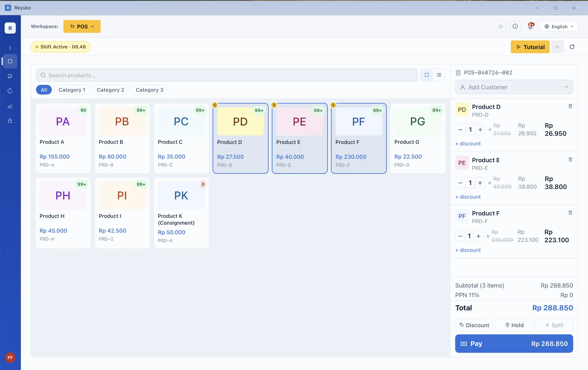Click the Reyuko R logo in sidebar
The image size is (588, 370).
pos(10,28)
